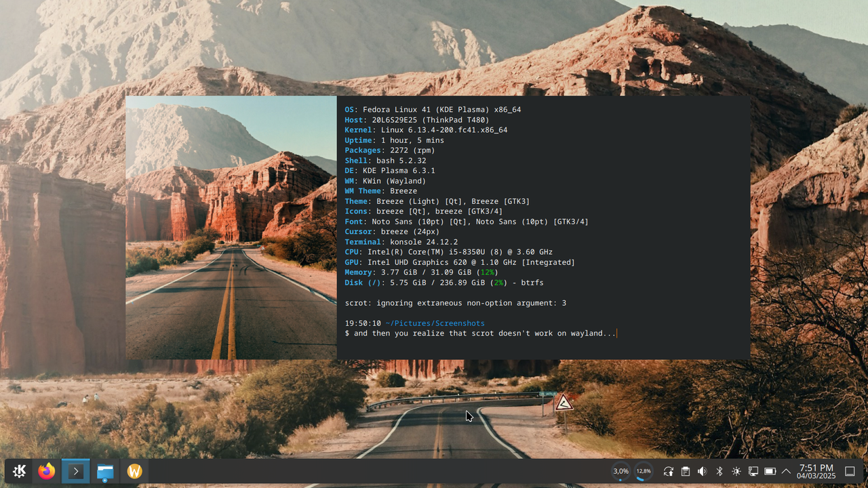Open the clock showing 7:51 PM

[x=816, y=471]
